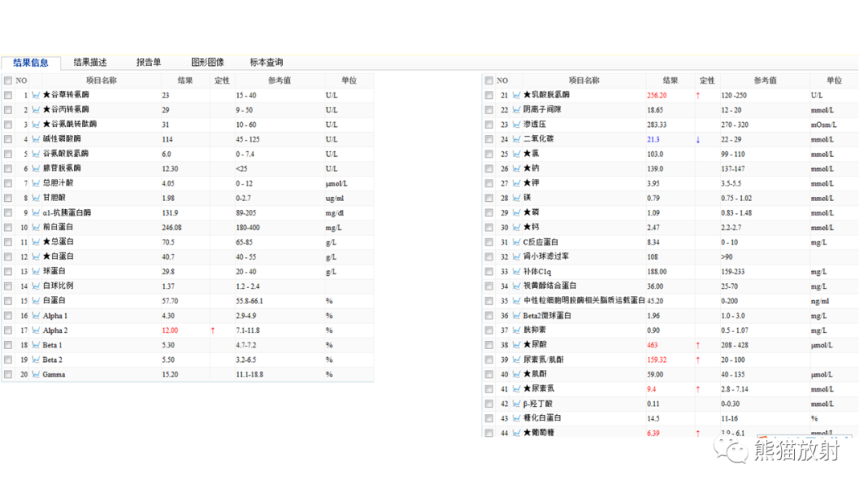The width and height of the screenshot is (868, 489).
Task: Open trend chart icon for 总胆汁酸 row
Action: pyautogui.click(x=35, y=183)
